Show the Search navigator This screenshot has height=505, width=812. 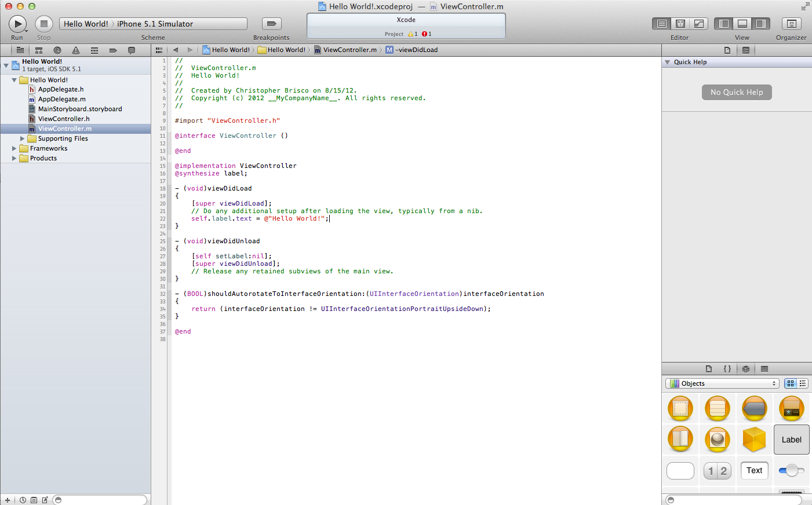[57, 50]
